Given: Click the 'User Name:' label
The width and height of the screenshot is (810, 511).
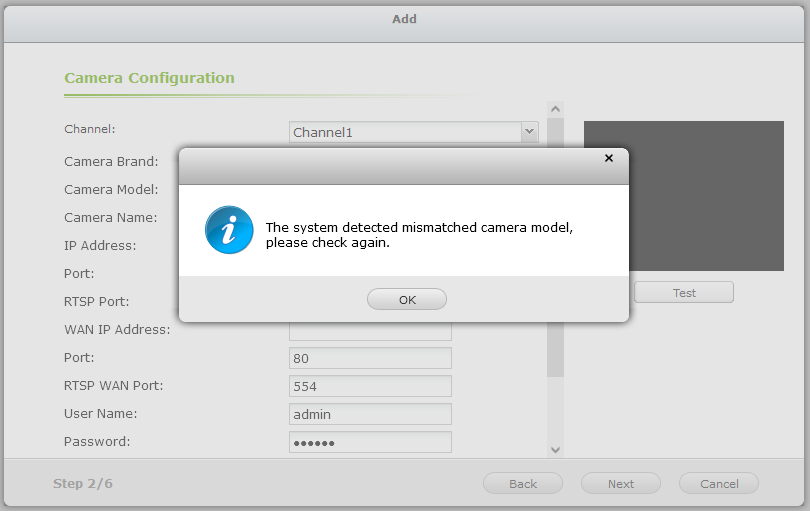Looking at the screenshot, I should [101, 413].
